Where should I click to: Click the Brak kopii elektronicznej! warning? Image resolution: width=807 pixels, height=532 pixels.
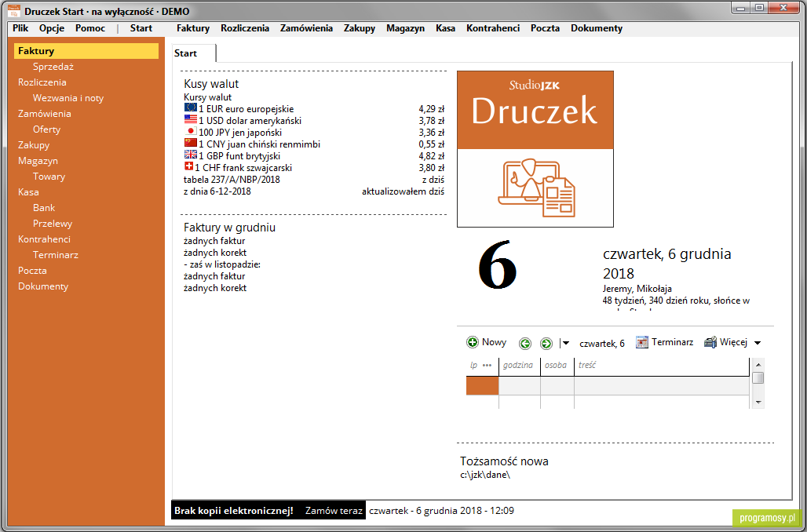(x=234, y=511)
